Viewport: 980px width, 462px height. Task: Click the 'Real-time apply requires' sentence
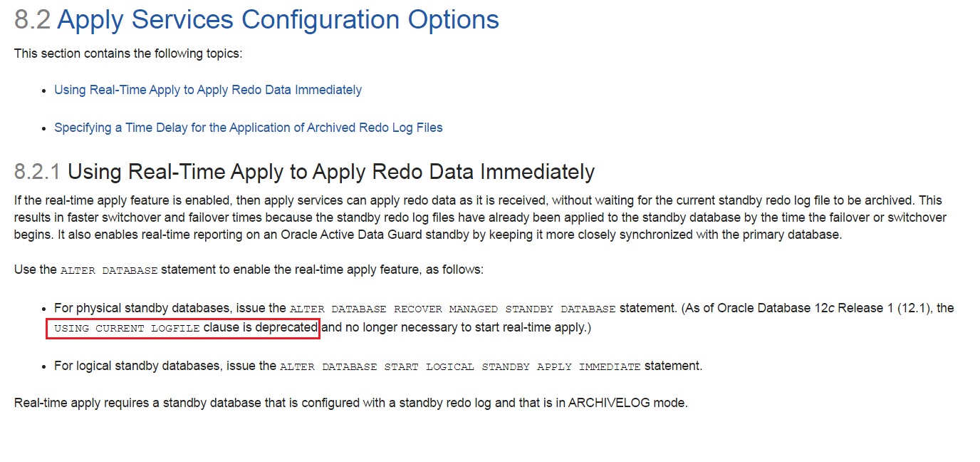(x=351, y=403)
